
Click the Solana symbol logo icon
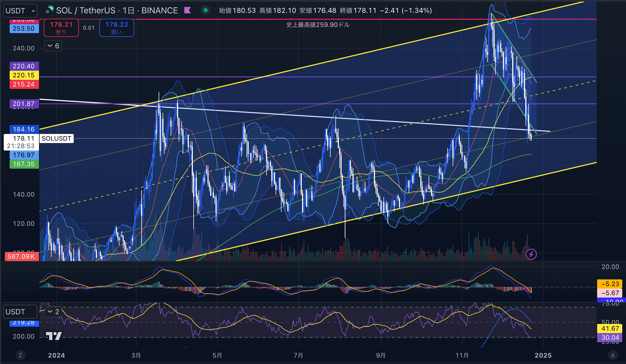[x=49, y=10]
